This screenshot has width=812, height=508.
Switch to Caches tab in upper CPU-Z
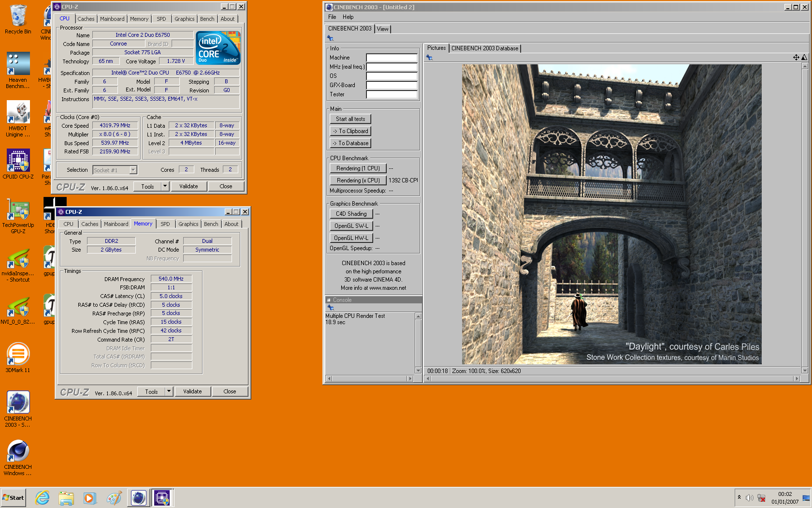(86, 19)
